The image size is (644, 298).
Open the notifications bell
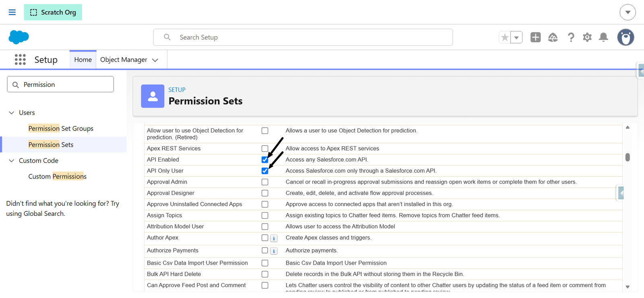click(603, 37)
